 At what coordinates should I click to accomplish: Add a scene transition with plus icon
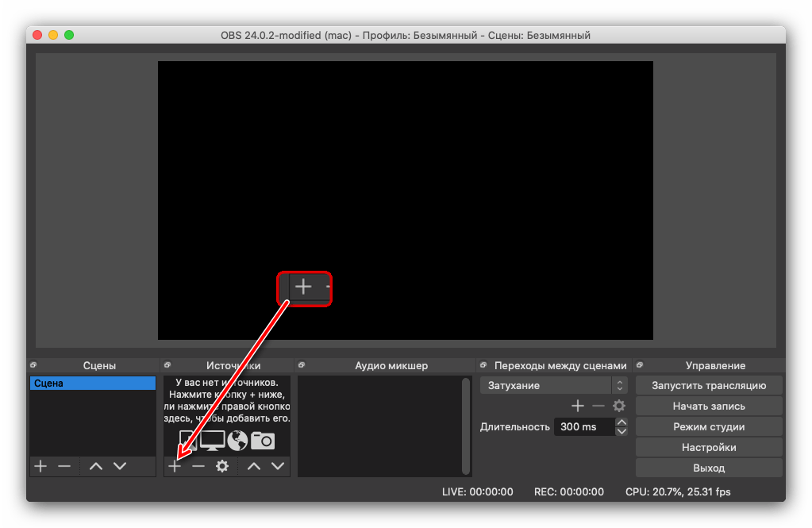coord(577,406)
